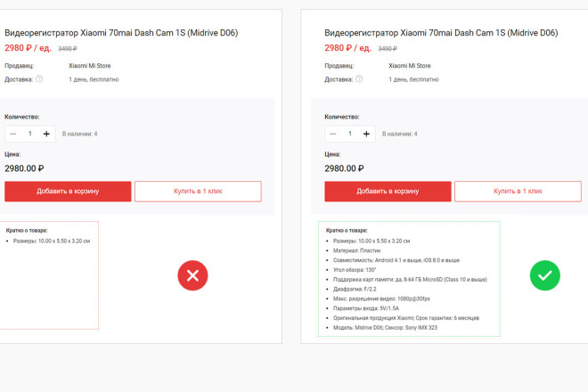Image resolution: width=588 pixels, height=392 pixels.
Task: Click red price 2980 ₽ / ед. in red-cross card
Action: coord(28,48)
